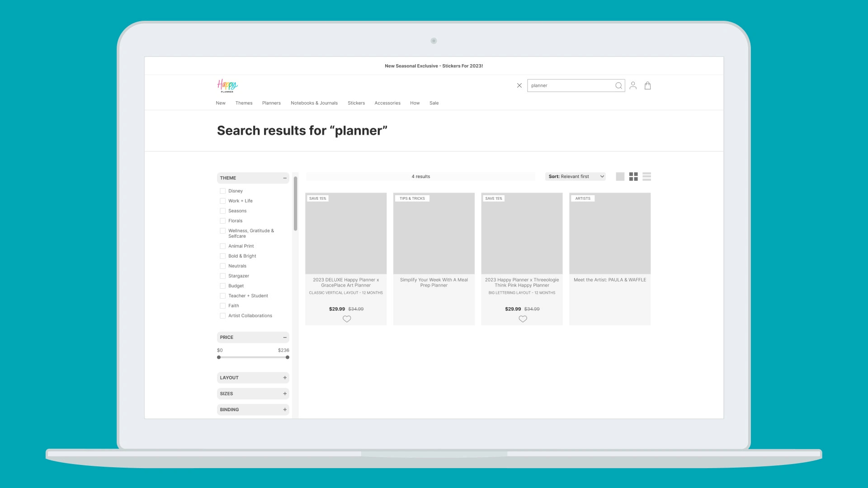Screen dimensions: 868x488
Task: Click the theme filter list scrollbar
Action: (295, 204)
